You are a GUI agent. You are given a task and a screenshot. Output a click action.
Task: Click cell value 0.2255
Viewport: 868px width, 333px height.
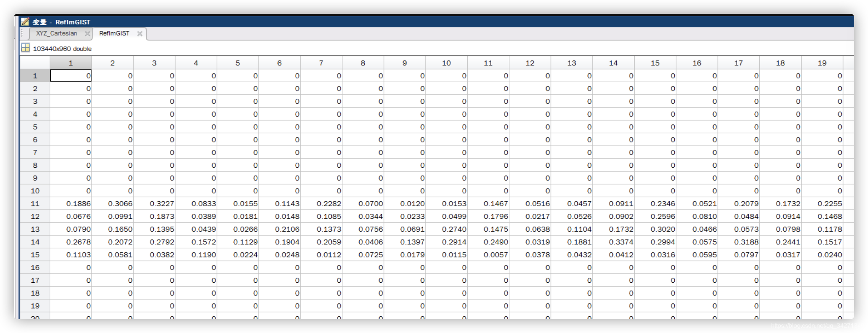point(829,203)
